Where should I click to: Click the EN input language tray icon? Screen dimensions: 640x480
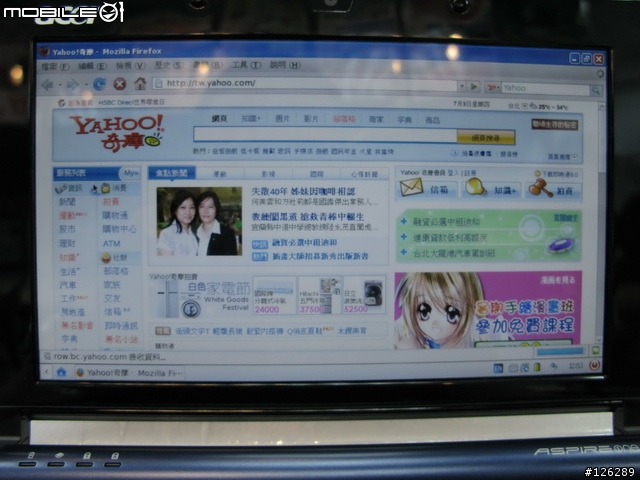[498, 368]
